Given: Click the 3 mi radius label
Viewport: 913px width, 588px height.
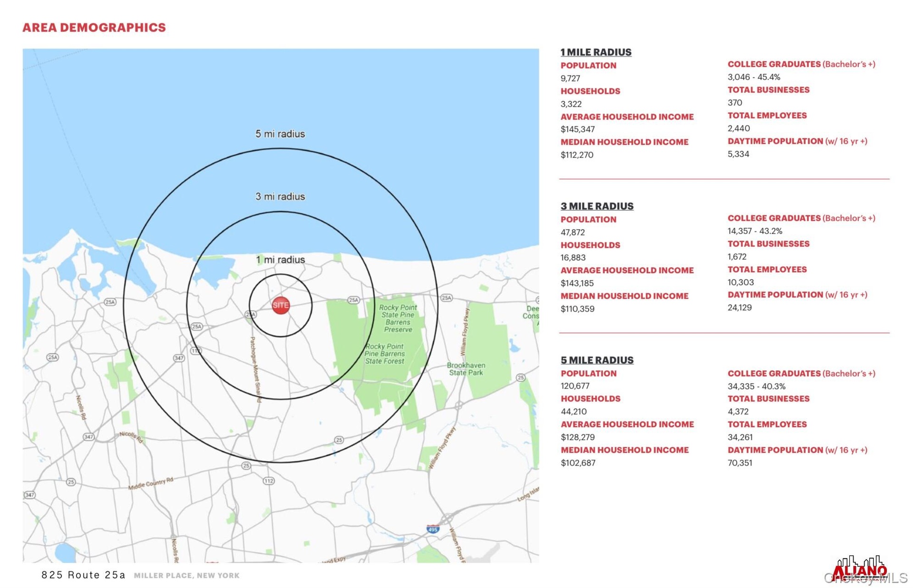Looking at the screenshot, I should click(x=280, y=196).
